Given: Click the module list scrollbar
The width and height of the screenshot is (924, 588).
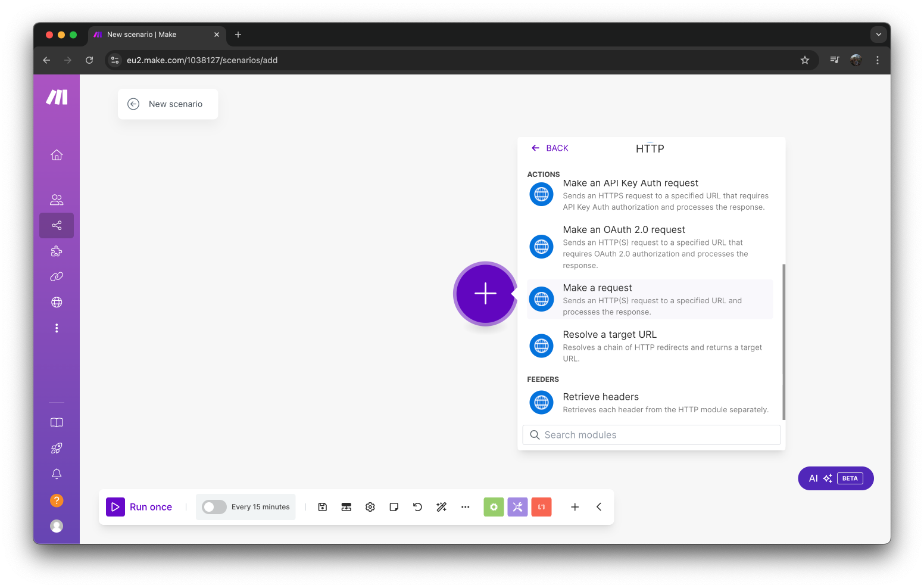Looking at the screenshot, I should click(783, 342).
